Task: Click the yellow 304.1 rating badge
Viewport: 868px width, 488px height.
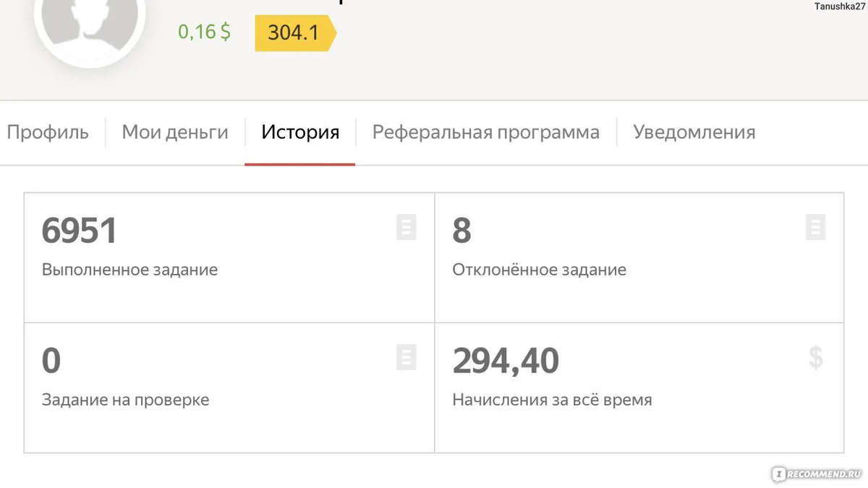Action: click(x=293, y=33)
